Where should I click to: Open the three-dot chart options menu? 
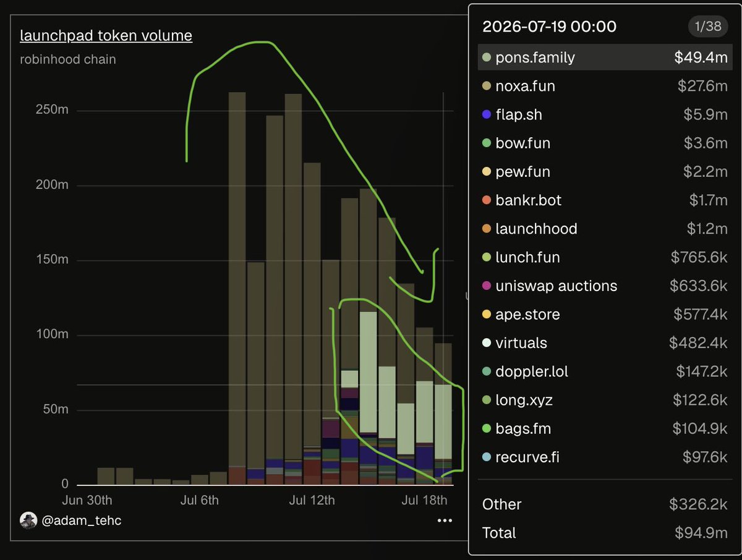(x=445, y=520)
